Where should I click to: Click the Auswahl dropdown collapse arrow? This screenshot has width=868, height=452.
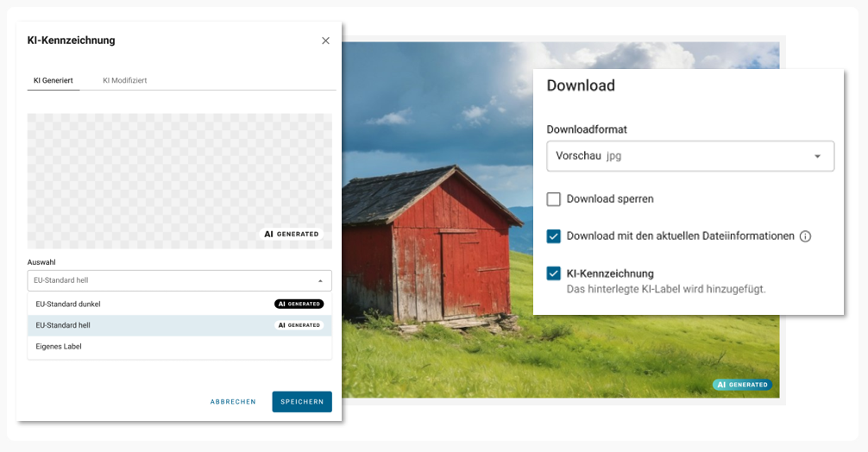tap(320, 281)
